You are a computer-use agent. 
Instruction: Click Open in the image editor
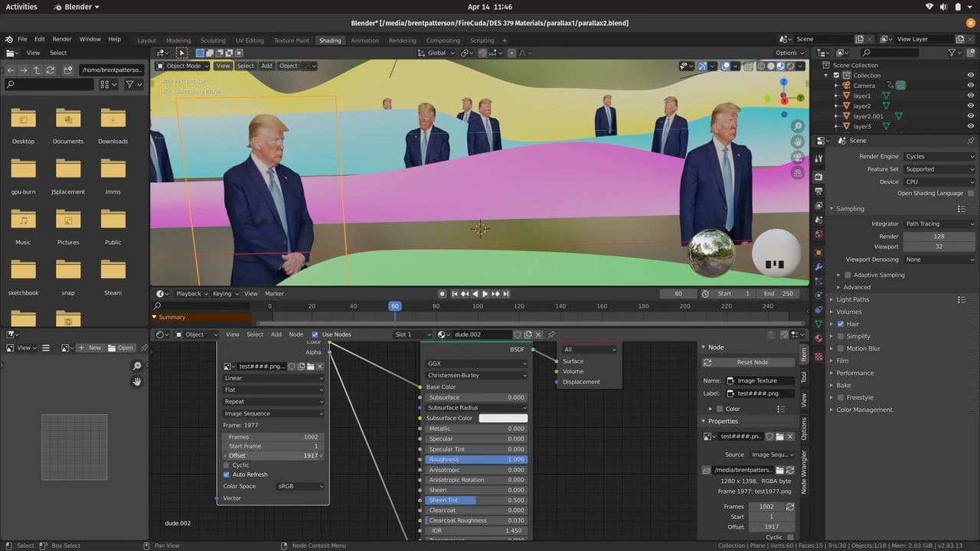pos(120,347)
